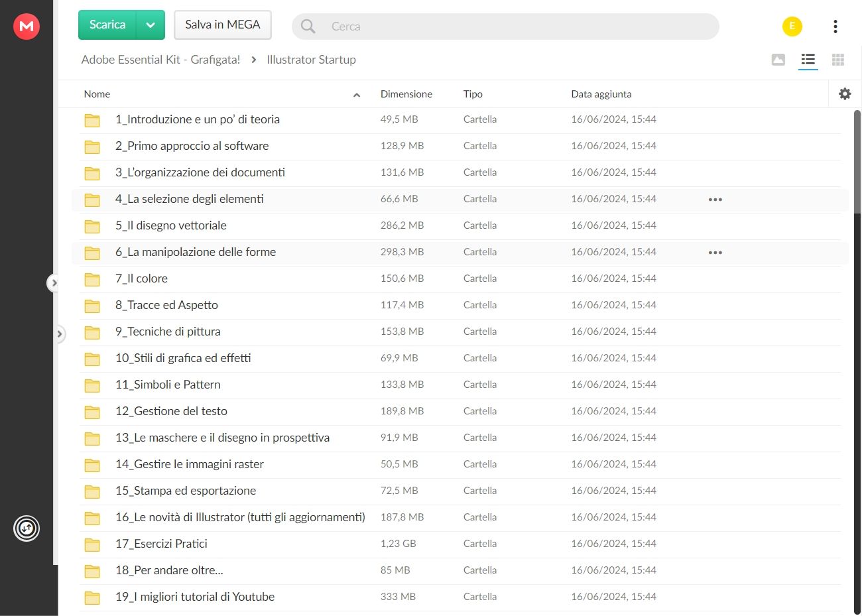Open options dots for 4_La selezione degli elementi
The height and width of the screenshot is (616, 862).
pyautogui.click(x=715, y=200)
